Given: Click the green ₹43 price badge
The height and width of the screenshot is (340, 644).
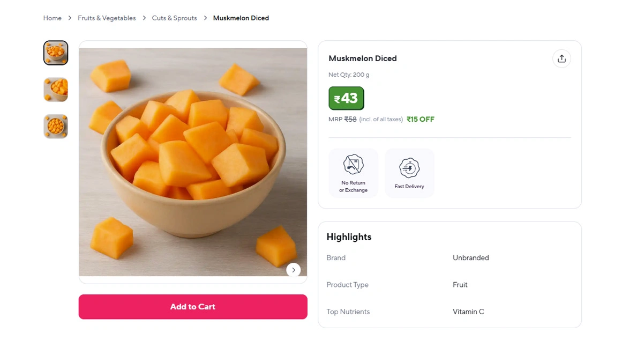Looking at the screenshot, I should (x=346, y=98).
